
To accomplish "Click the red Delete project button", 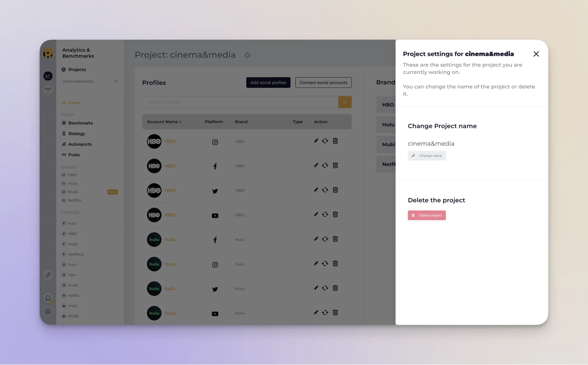I will pos(427,215).
